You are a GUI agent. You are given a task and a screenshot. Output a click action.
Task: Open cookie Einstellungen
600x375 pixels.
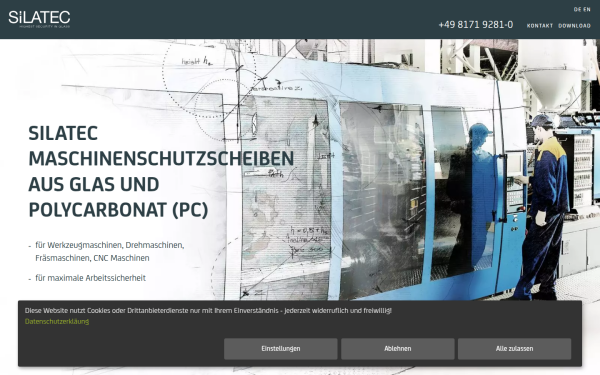pyautogui.click(x=280, y=349)
